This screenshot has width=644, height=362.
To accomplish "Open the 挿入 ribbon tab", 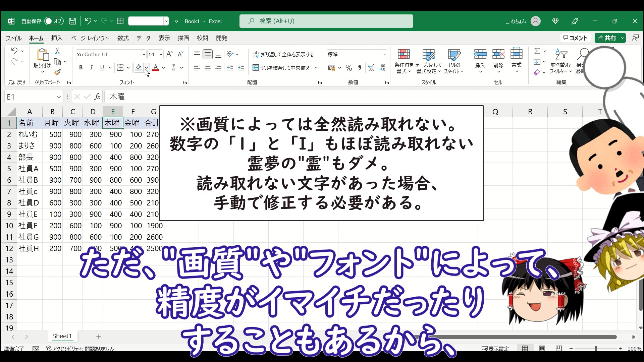I will (x=57, y=38).
